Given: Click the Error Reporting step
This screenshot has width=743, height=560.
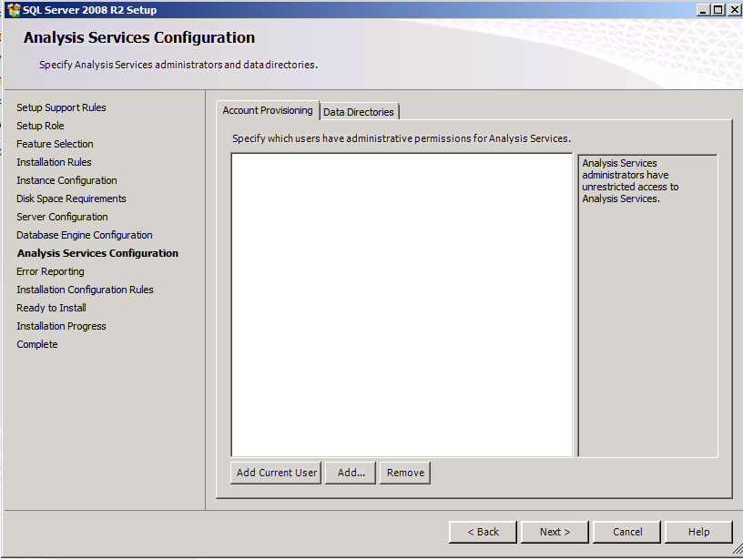Looking at the screenshot, I should 50,271.
